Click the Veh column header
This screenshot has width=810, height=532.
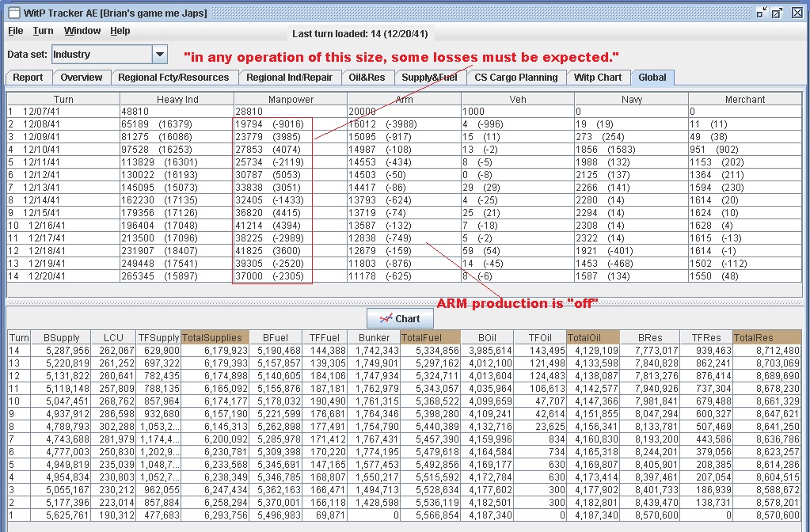tap(518, 99)
